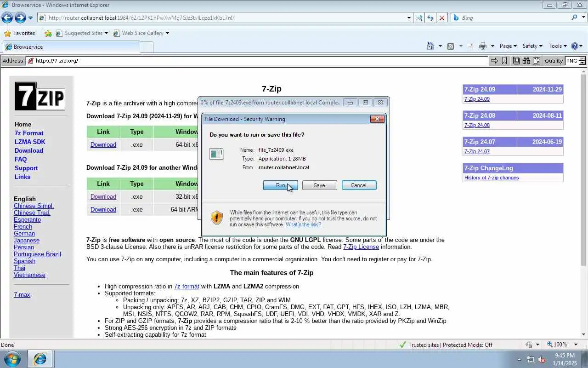588x368 pixels.
Task: Click the 64-bit x64 Download link
Action: coord(103,144)
